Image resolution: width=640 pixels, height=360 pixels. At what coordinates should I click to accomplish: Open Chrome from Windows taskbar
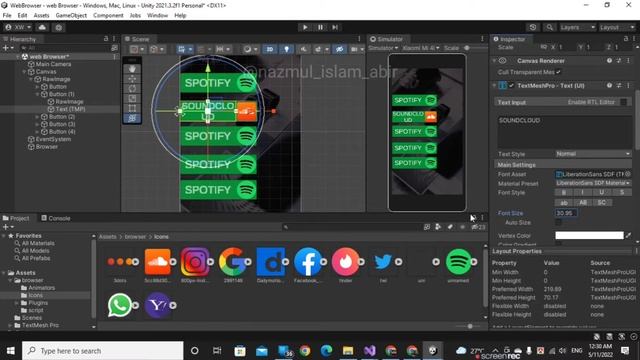(x=305, y=351)
